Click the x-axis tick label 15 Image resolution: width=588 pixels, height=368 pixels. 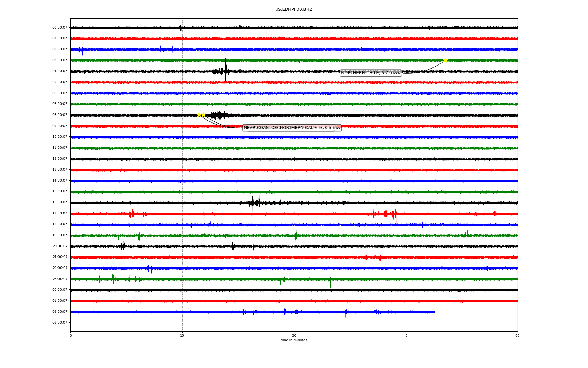(x=182, y=336)
